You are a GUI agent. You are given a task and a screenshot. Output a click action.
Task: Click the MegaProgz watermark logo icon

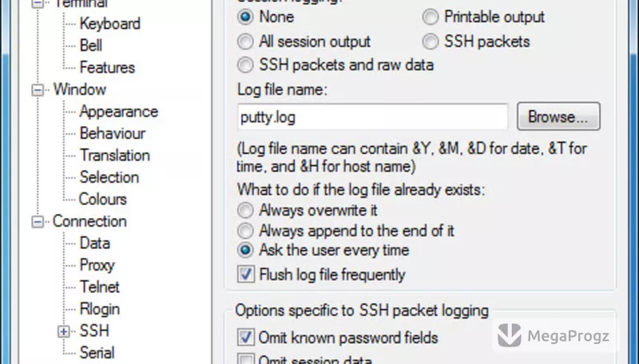click(509, 335)
